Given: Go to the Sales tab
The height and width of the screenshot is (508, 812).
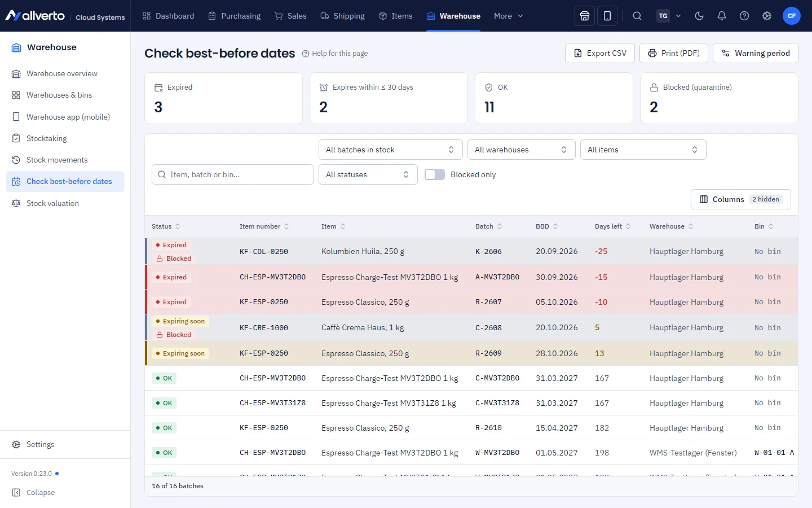Looking at the screenshot, I should 290,16.
